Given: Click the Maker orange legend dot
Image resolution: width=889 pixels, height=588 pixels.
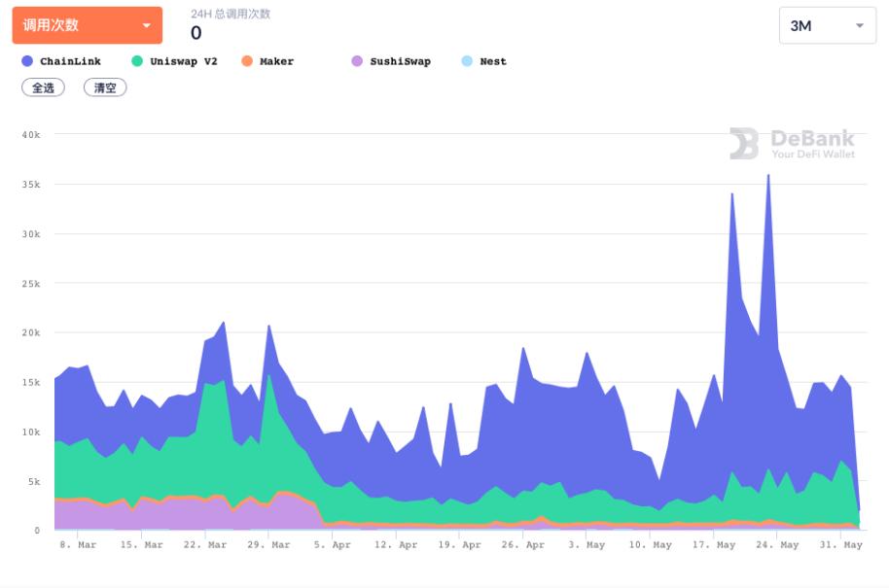Looking at the screenshot, I should pos(247,61).
